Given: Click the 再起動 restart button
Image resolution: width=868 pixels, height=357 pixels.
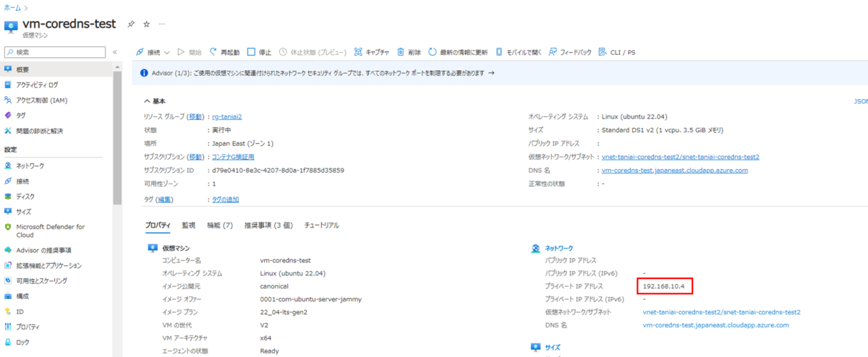Looking at the screenshot, I should [x=224, y=52].
